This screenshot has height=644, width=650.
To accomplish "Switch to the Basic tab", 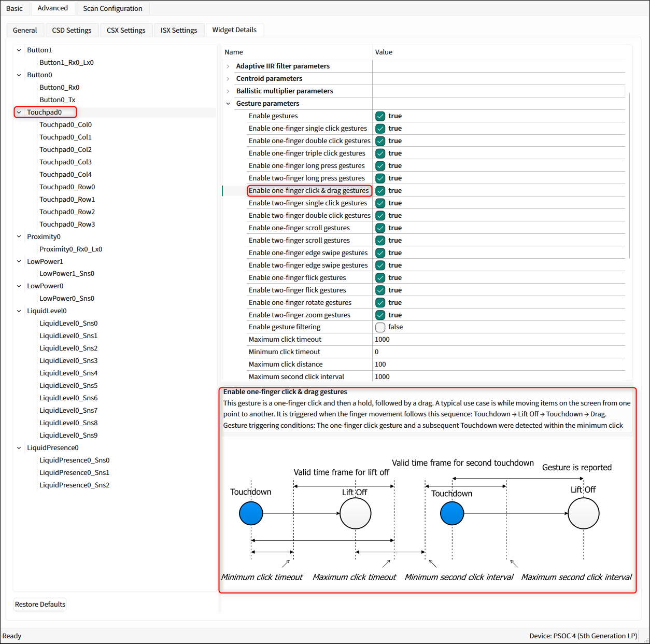I will pyautogui.click(x=15, y=8).
